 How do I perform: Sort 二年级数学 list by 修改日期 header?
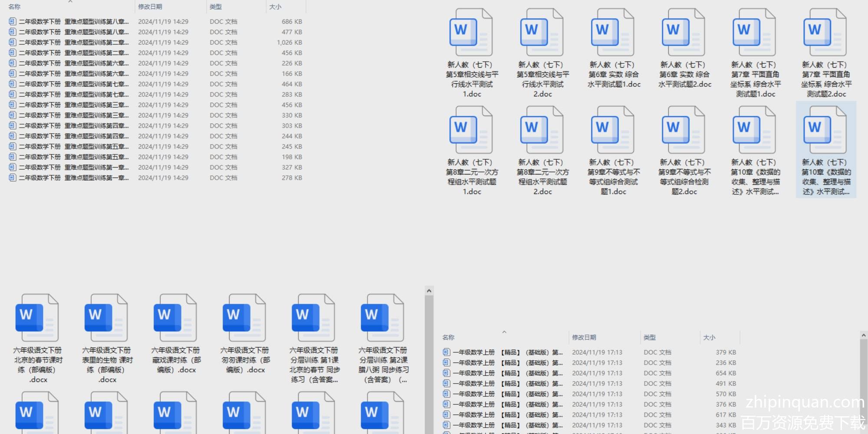coord(150,7)
